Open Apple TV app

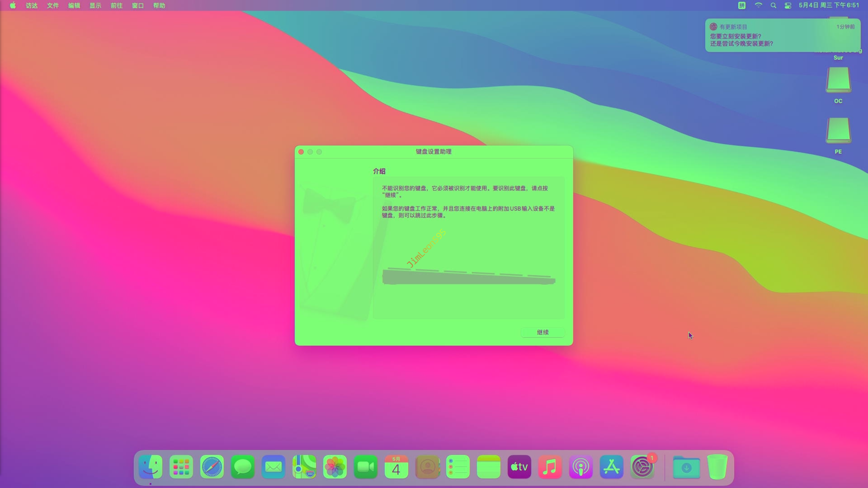tap(519, 467)
